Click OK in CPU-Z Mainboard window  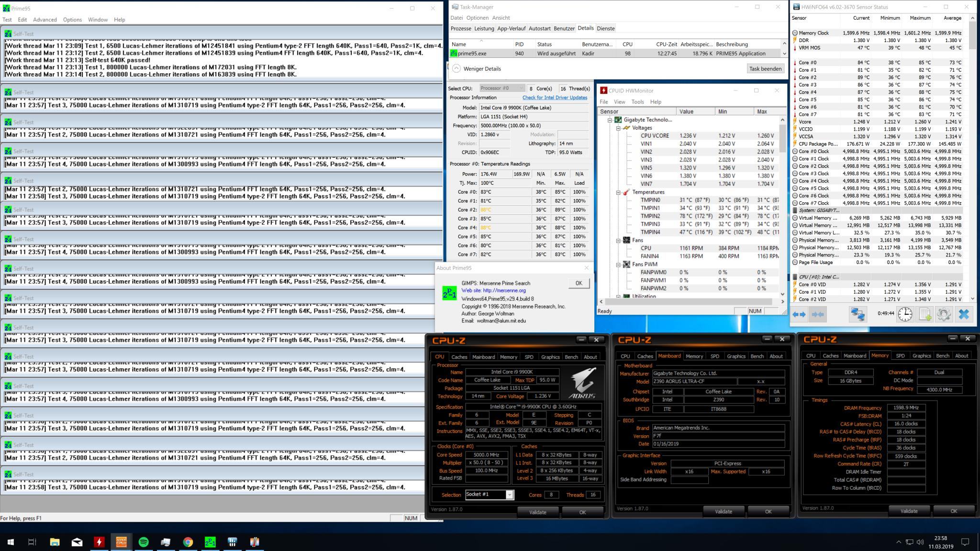tap(768, 511)
